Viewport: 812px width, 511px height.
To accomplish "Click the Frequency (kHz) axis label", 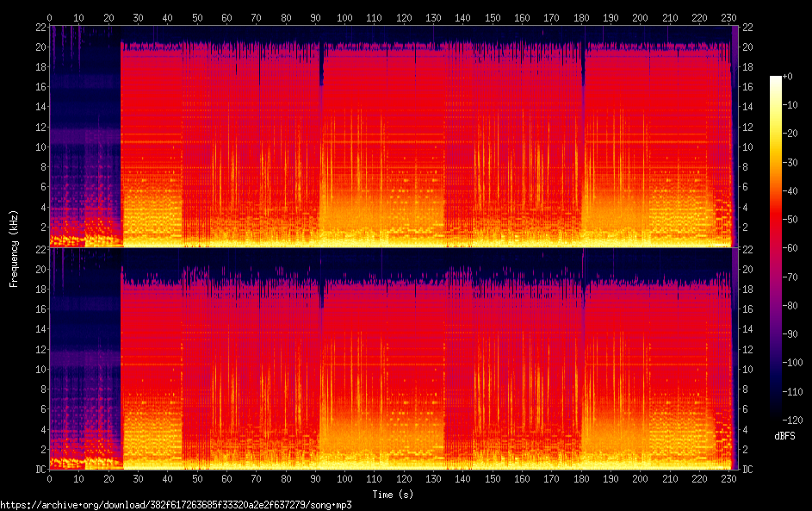I will [14, 249].
